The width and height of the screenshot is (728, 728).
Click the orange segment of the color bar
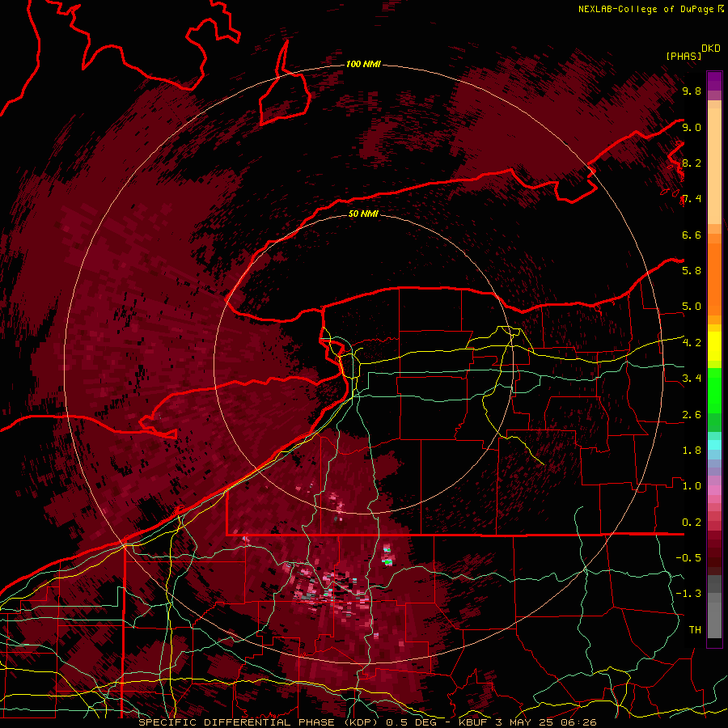pyautogui.click(x=714, y=280)
